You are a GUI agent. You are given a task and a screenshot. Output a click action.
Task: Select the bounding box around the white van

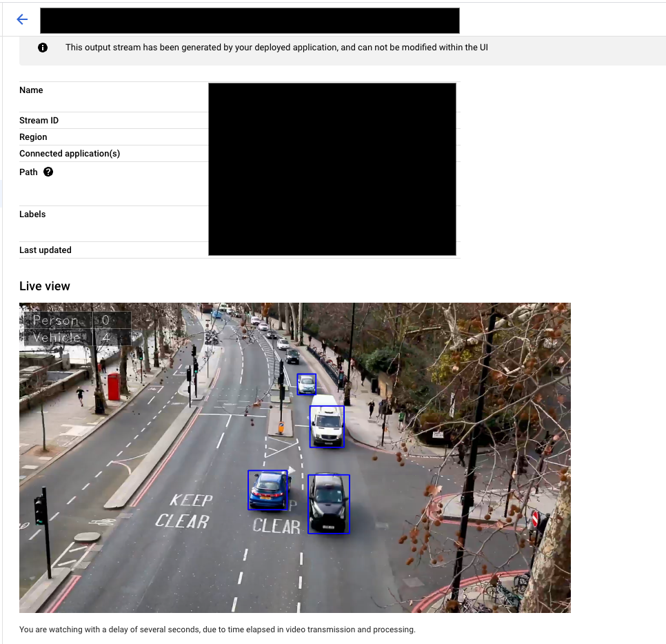coord(326,426)
